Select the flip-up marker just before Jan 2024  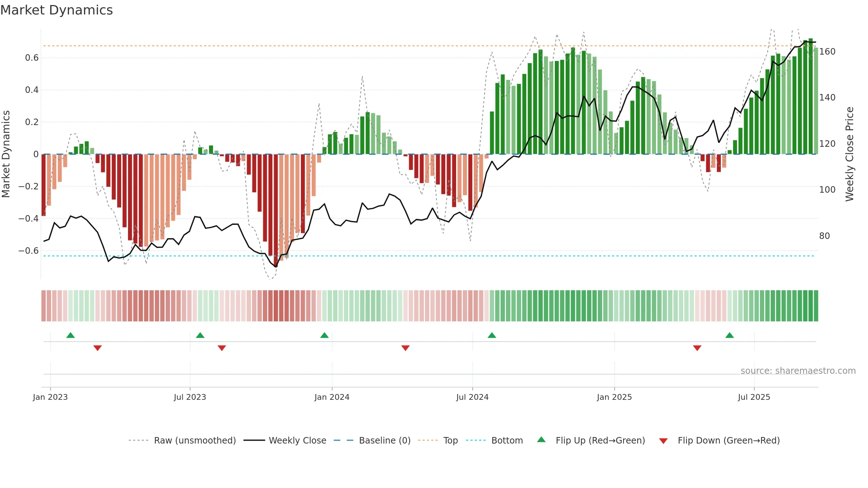324,335
